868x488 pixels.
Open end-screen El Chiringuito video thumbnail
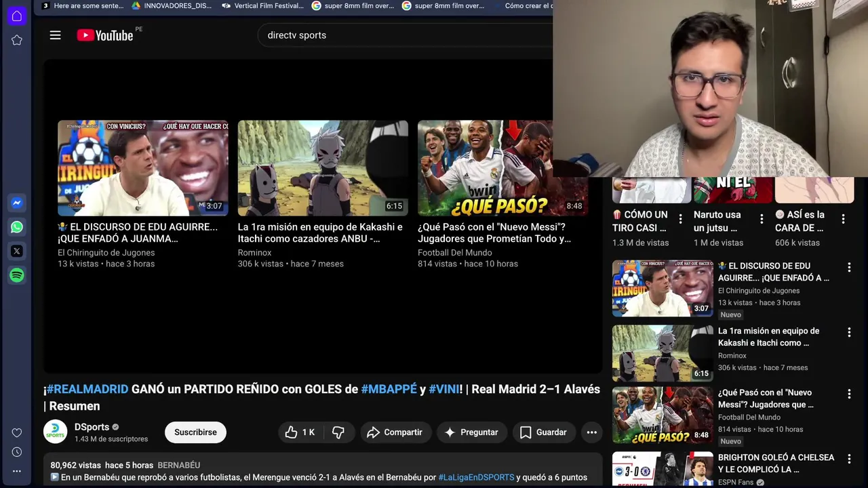[143, 168]
